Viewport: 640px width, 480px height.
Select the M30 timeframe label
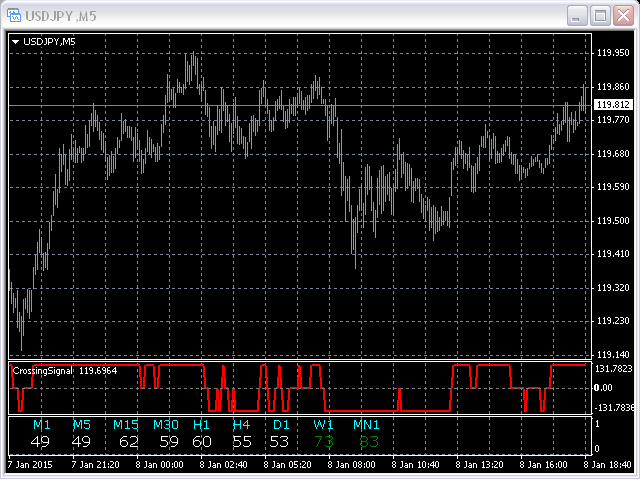166,425
